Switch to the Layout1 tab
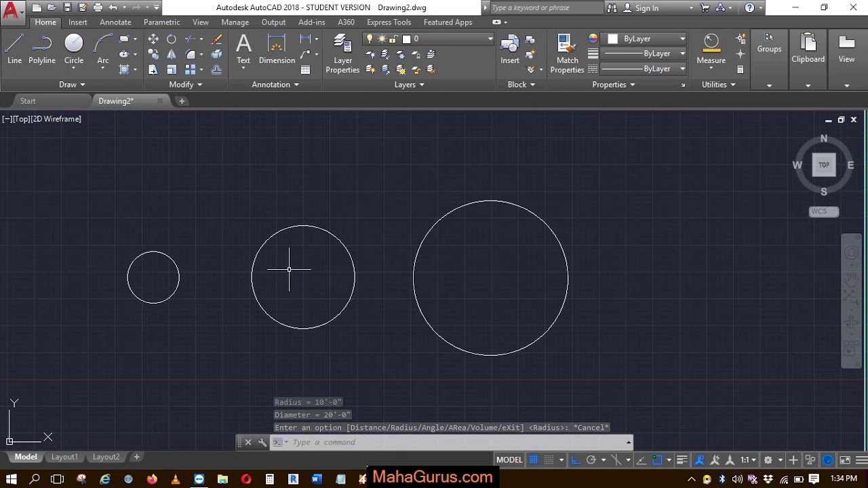868x488 pixels. point(64,457)
